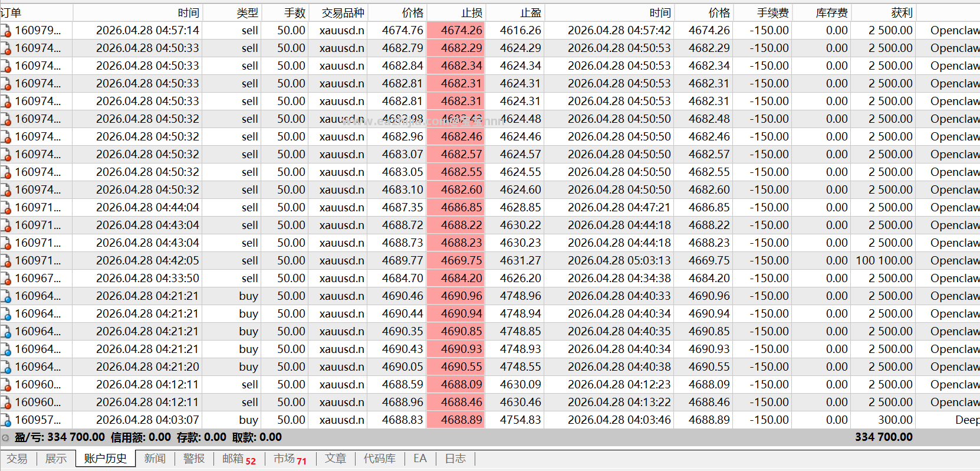Click order icon of the buy 4690.05 row
Screen dimensions: 980x471
pos(6,367)
